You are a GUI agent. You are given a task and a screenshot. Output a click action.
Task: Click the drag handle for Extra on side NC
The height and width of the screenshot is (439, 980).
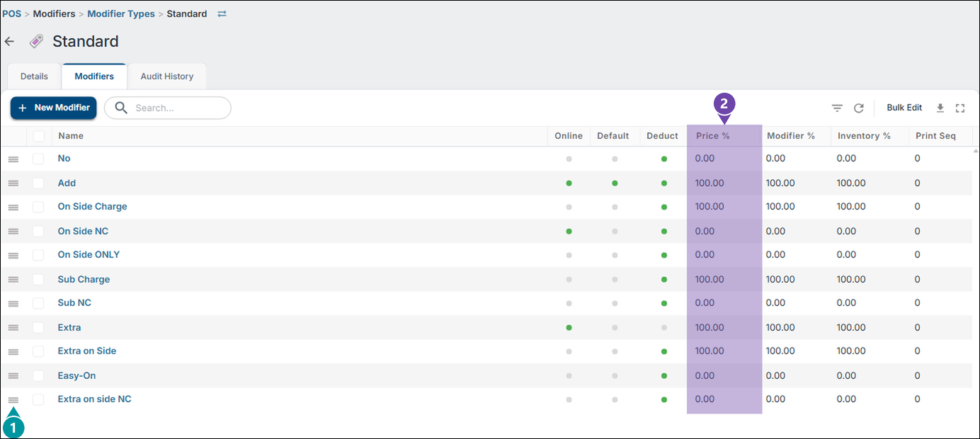[13, 400]
